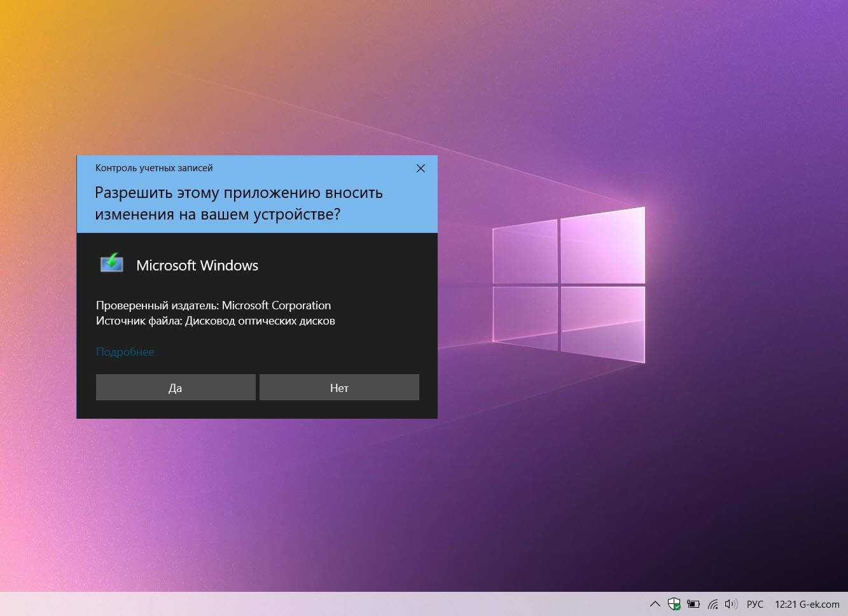This screenshot has height=616, width=848.
Task: Click the Microsoft Windows program name
Action: (x=197, y=265)
